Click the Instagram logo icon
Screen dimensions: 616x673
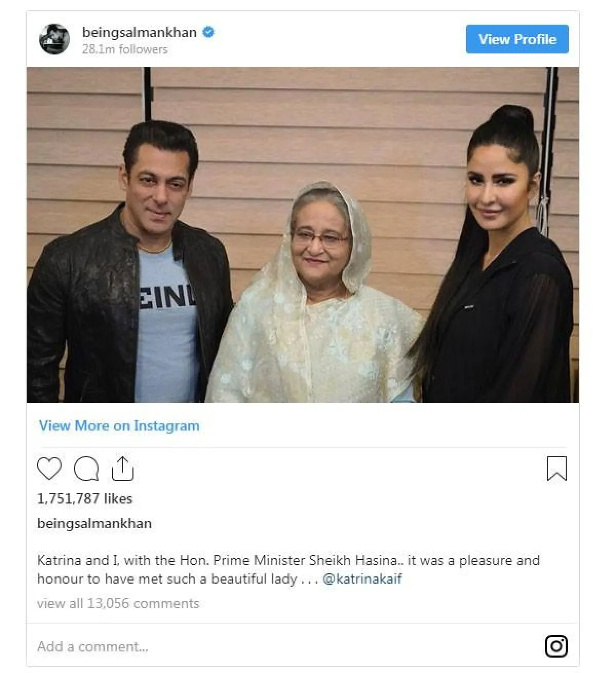[x=556, y=646]
